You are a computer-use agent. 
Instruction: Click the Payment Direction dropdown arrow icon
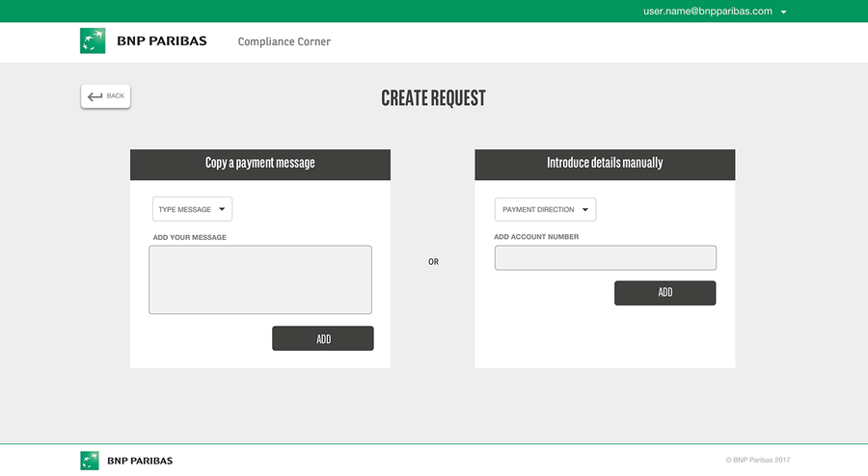pyautogui.click(x=584, y=209)
